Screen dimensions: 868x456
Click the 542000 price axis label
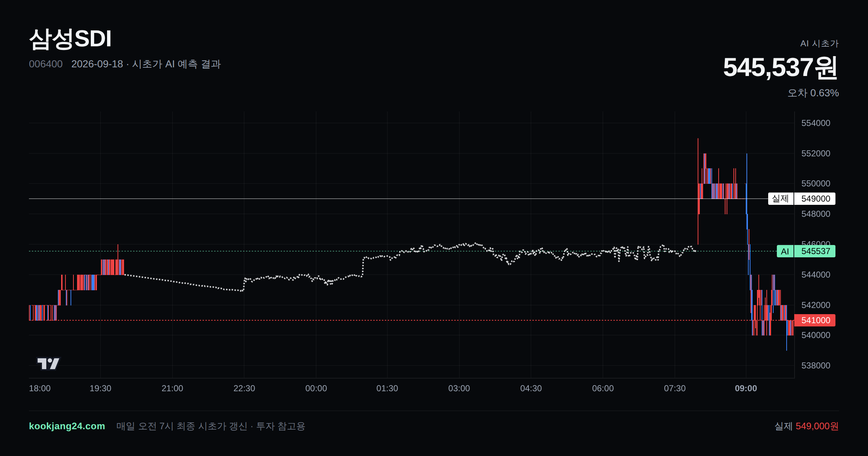tap(816, 305)
